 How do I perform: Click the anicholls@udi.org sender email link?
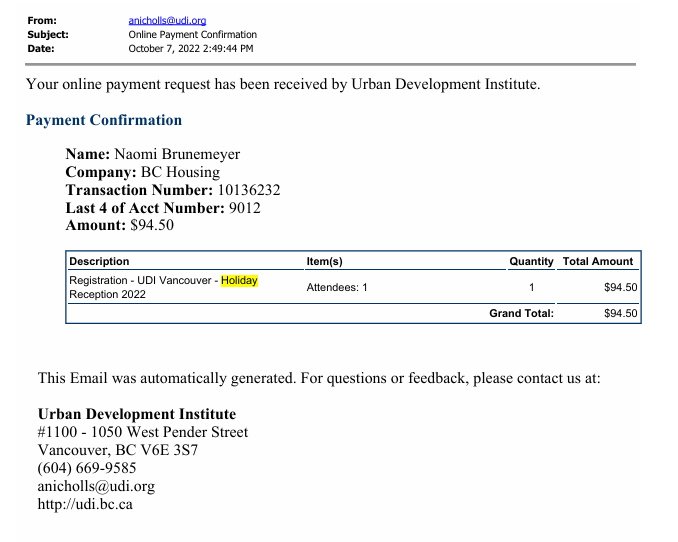tap(167, 20)
